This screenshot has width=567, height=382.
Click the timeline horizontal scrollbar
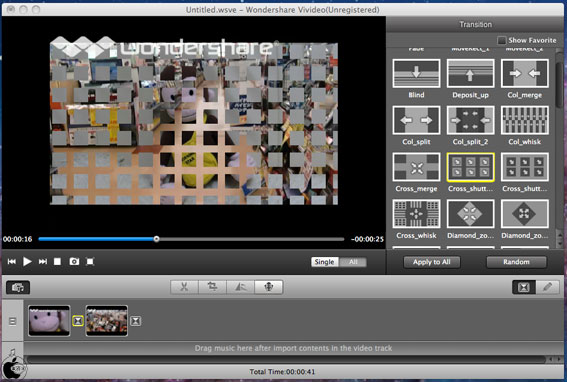pos(286,359)
